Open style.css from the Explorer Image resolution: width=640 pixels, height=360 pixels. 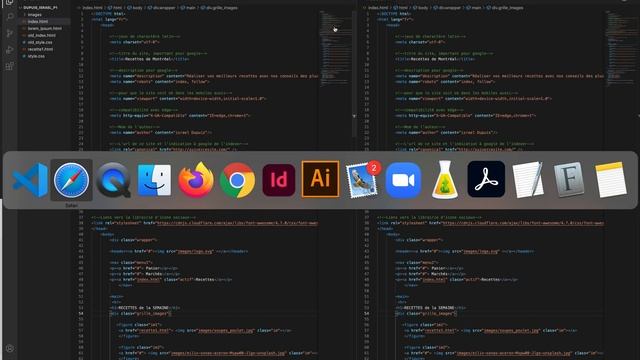pos(36,56)
